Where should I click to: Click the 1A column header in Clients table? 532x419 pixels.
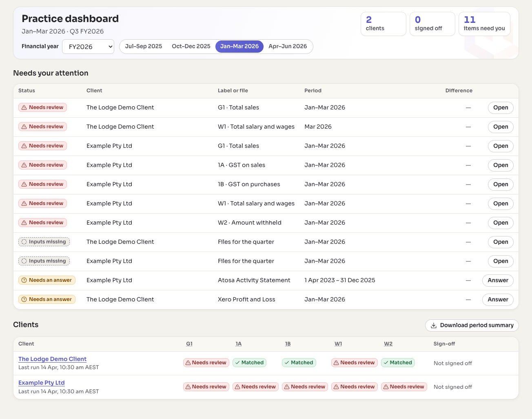239,344
